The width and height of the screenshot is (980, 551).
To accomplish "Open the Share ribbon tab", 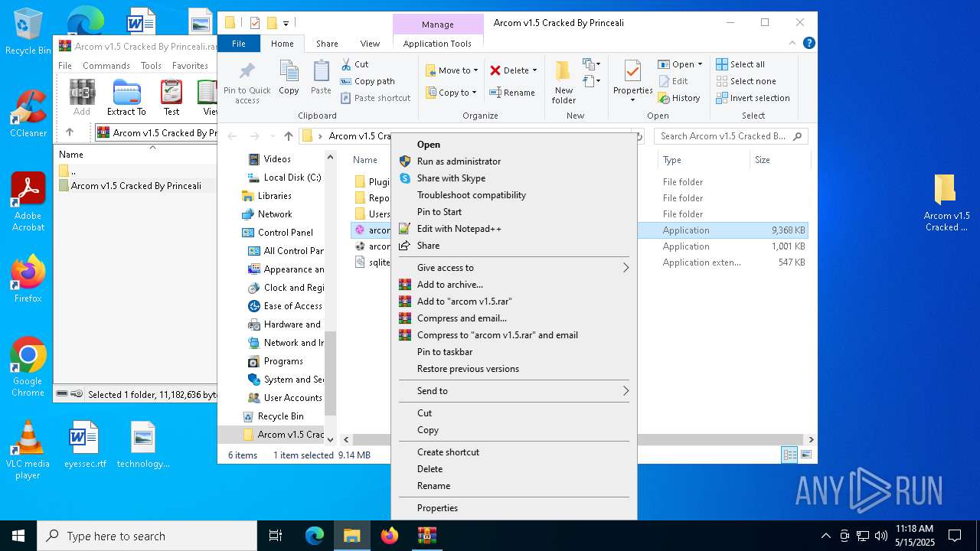I will [327, 44].
